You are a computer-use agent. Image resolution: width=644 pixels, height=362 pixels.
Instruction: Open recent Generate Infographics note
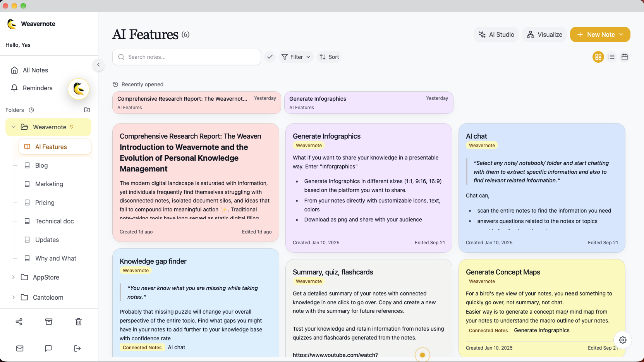(x=369, y=103)
